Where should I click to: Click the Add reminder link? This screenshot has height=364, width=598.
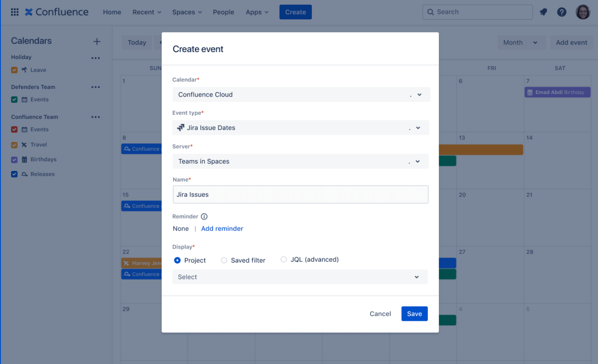coord(222,229)
